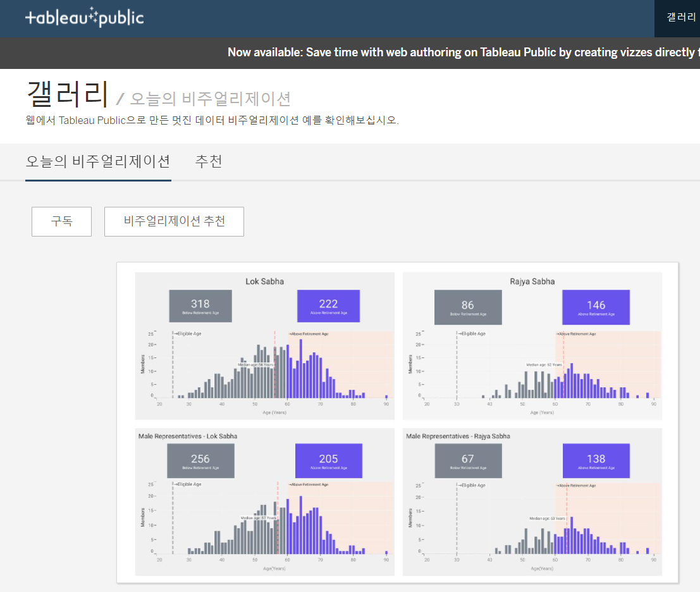Viewport: 700px width, 592px height.
Task: Click the 318 Below Retirement Age box
Action: click(200, 306)
